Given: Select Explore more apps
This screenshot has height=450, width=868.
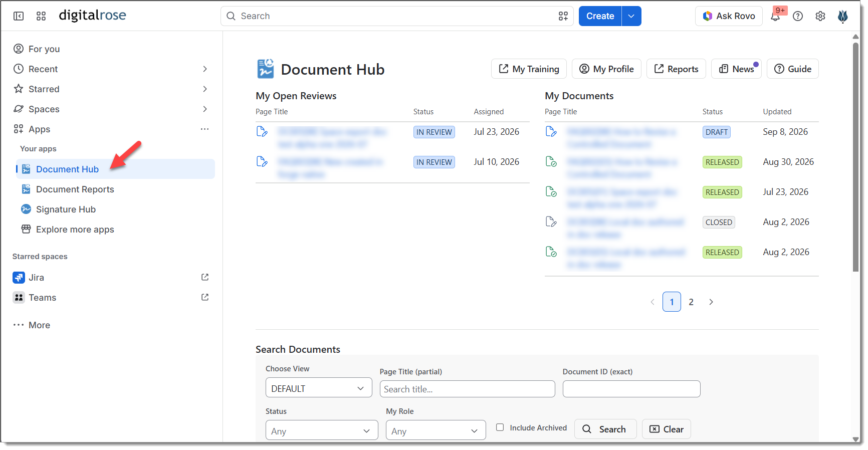Looking at the screenshot, I should [x=116, y=229].
